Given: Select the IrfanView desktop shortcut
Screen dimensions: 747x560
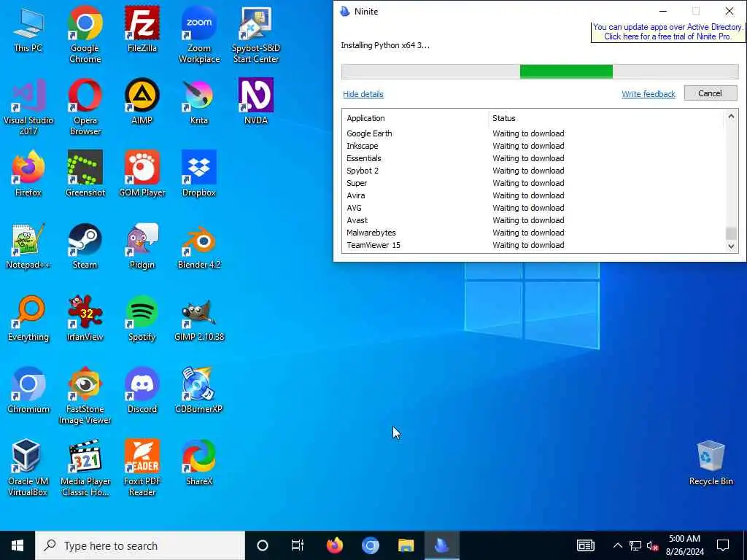Looking at the screenshot, I should [85, 319].
